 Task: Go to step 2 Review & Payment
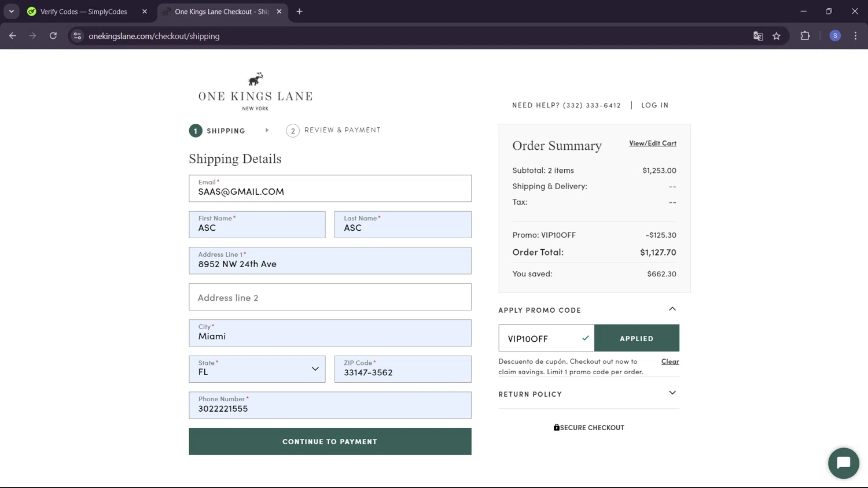[333, 131]
